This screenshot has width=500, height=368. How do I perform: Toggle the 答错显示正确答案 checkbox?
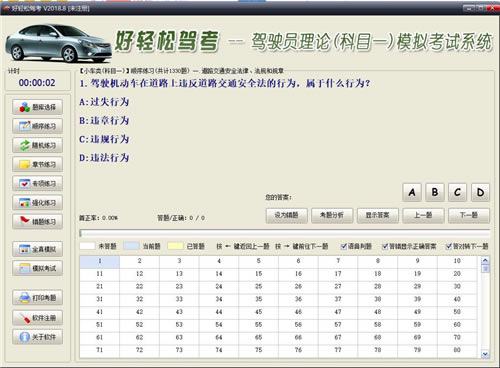click(x=385, y=246)
